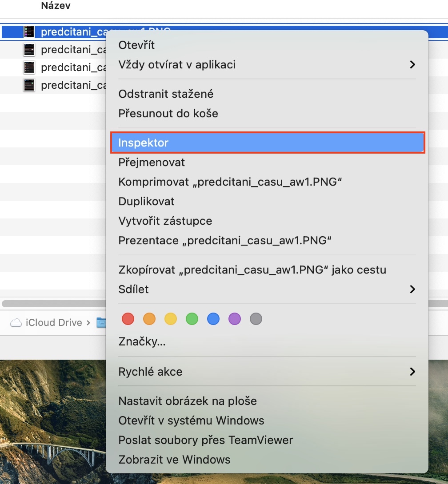Choose Otevřít from the context menu
Image resolution: width=448 pixels, height=484 pixels.
[x=267, y=45]
